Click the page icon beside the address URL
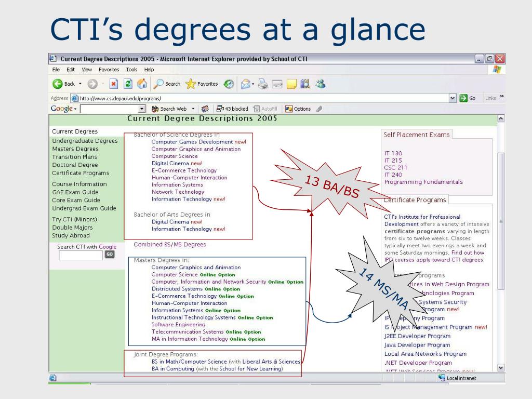 tap(75, 98)
